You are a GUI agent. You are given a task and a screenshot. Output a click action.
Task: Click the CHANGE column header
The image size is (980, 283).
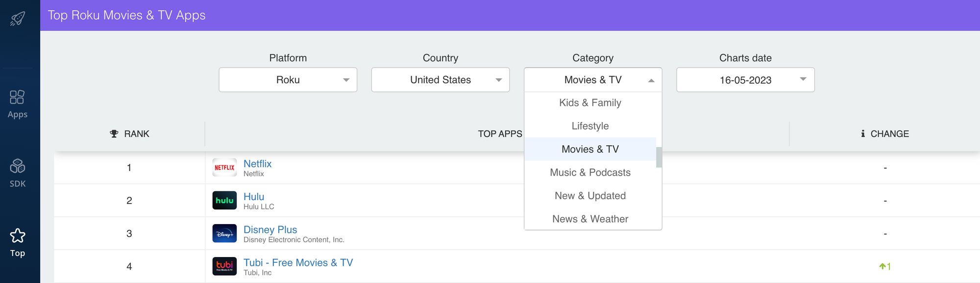click(884, 133)
